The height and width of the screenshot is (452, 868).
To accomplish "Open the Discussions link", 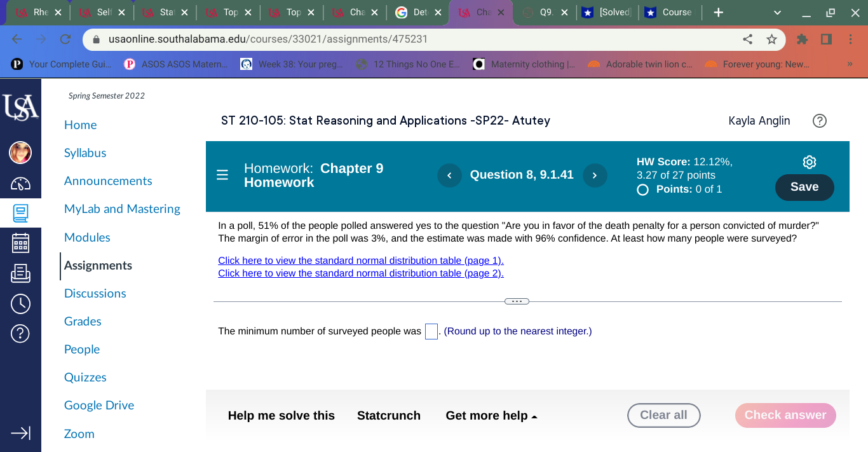I will (95, 293).
